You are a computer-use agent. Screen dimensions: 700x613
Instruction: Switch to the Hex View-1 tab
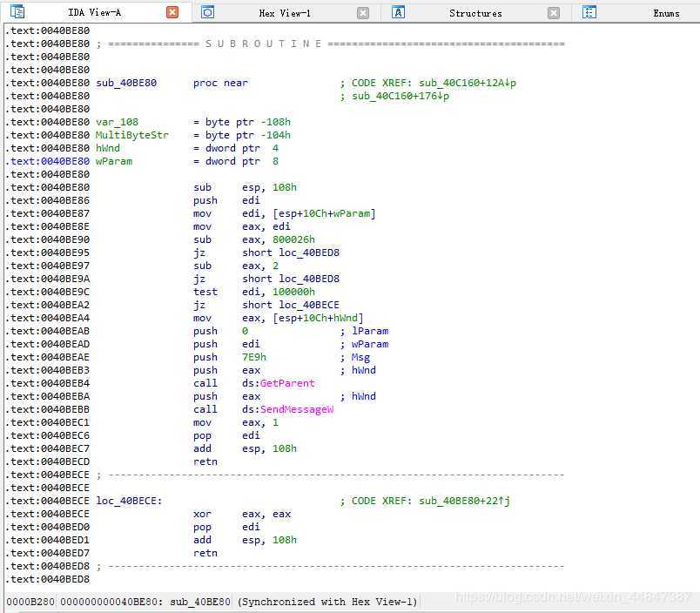pos(285,13)
